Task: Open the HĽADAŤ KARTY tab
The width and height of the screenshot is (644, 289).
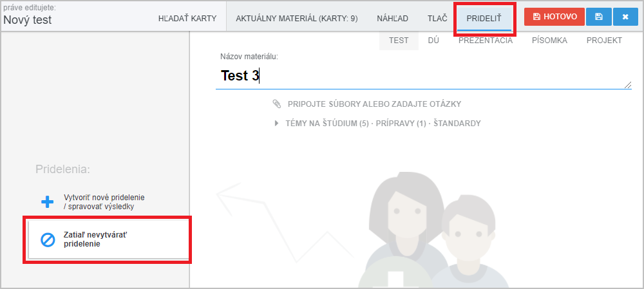Action: (187, 19)
